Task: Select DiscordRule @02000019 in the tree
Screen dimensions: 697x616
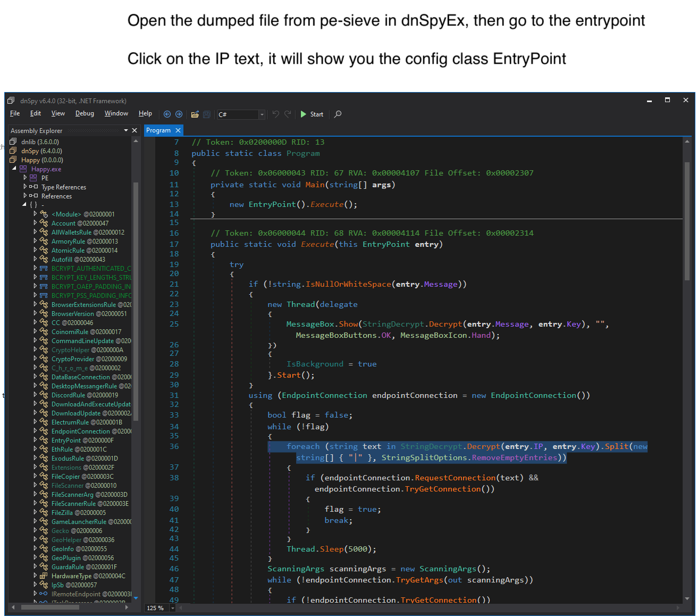Action: (x=85, y=395)
